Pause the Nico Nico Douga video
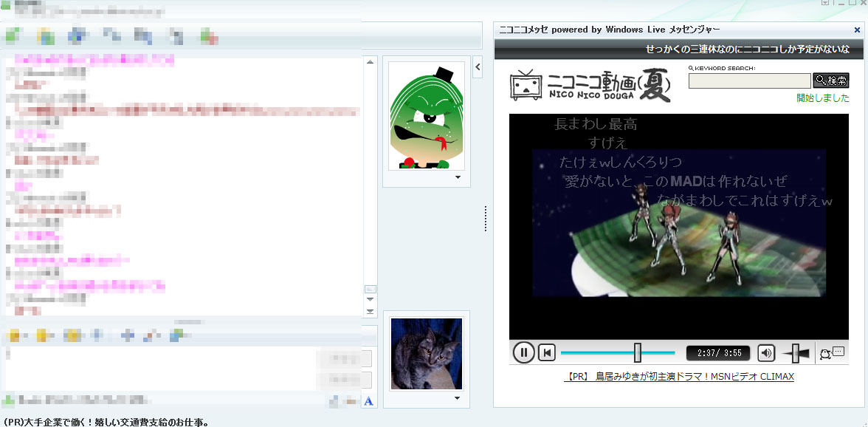Image resolution: width=868 pixels, height=427 pixels. pos(524,352)
